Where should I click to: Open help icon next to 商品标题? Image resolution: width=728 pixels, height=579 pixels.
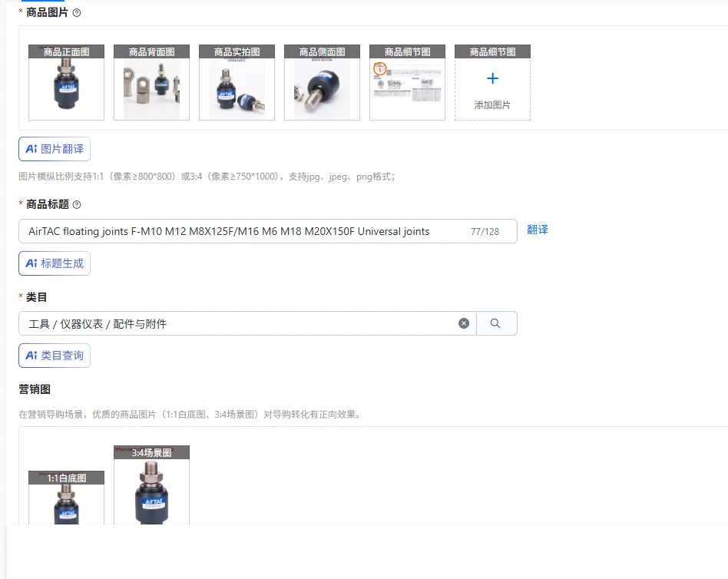click(77, 205)
